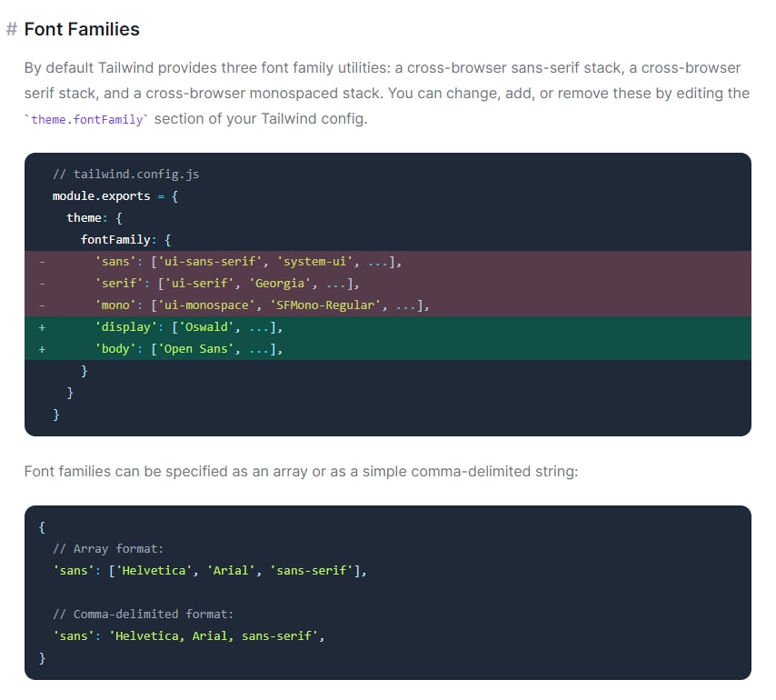The height and width of the screenshot is (700, 776).
Task: Click the 'Open Sans' font name
Action: pos(202,349)
